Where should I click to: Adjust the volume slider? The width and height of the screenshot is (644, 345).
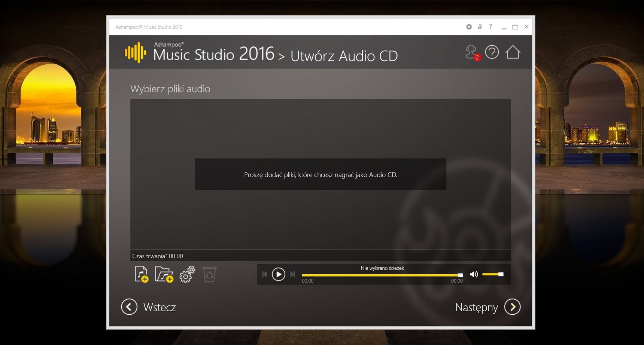pos(493,274)
